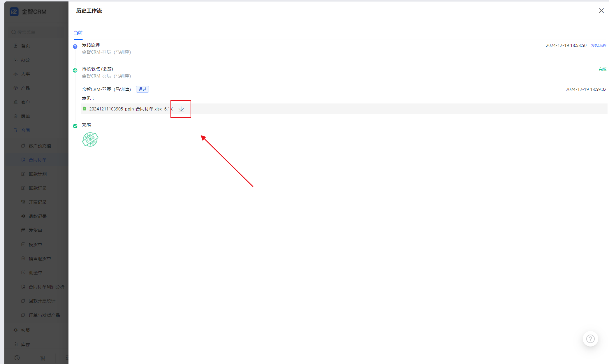
Task: Open 回款计划 in the sidebar
Action: [38, 174]
